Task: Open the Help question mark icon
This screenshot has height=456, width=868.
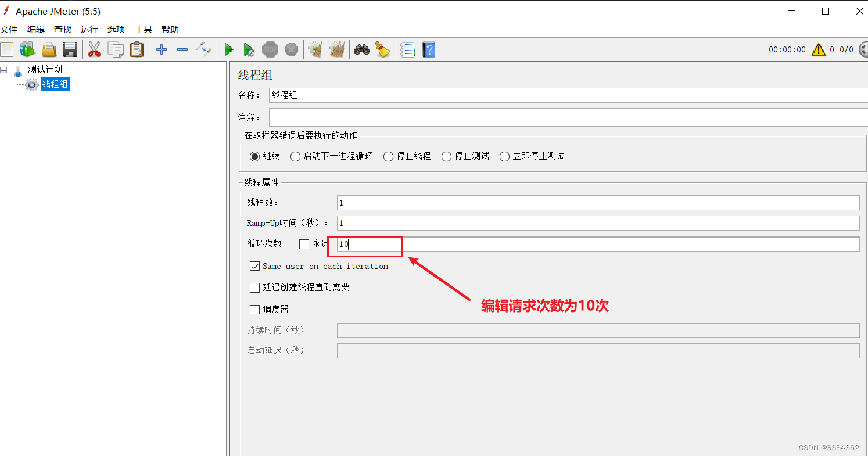Action: click(429, 50)
